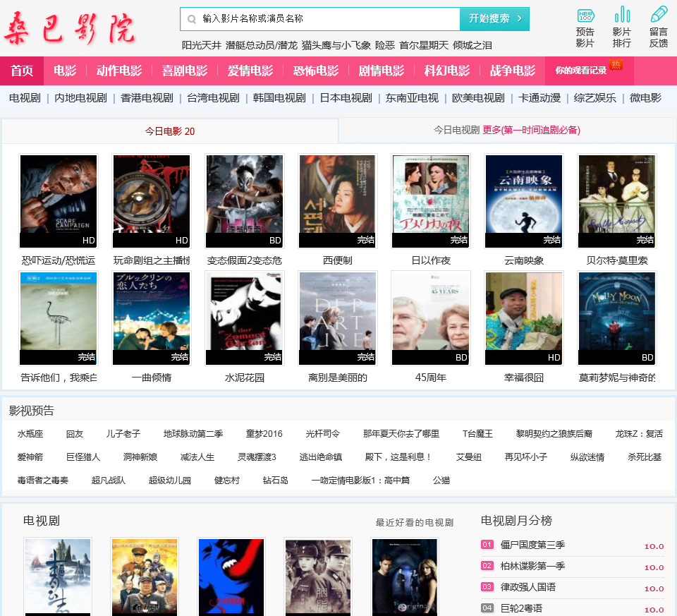Open the 留言反馈 feedback pencil icon
This screenshot has height=616, width=677.
(659, 15)
